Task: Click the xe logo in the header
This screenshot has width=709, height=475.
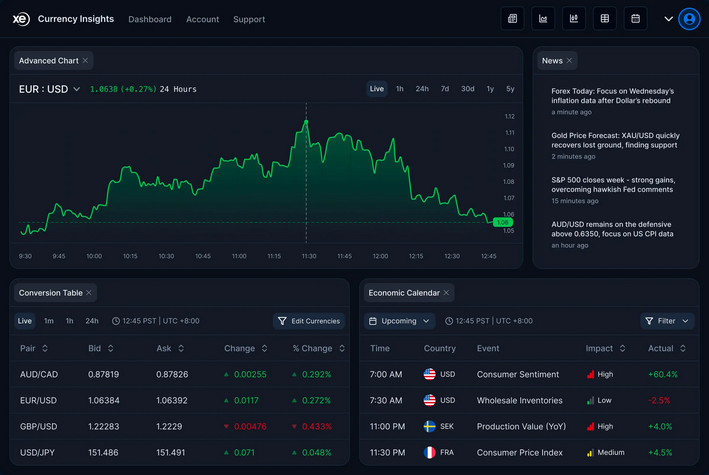Action: 21,19
